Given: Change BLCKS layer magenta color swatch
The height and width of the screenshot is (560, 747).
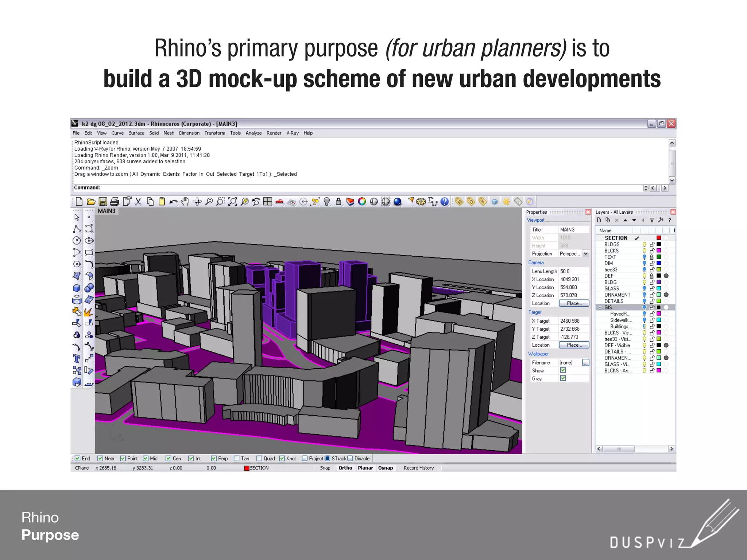Looking at the screenshot, I should coord(659,250).
